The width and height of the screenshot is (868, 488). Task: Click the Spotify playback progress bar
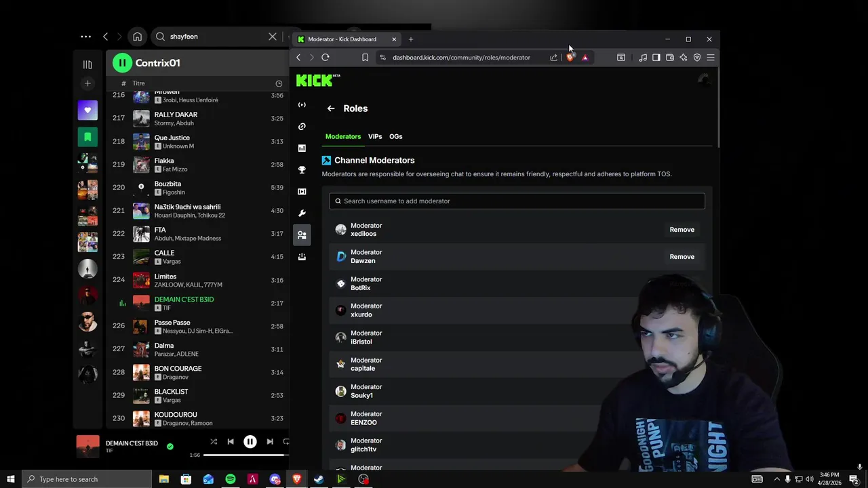[x=246, y=455]
